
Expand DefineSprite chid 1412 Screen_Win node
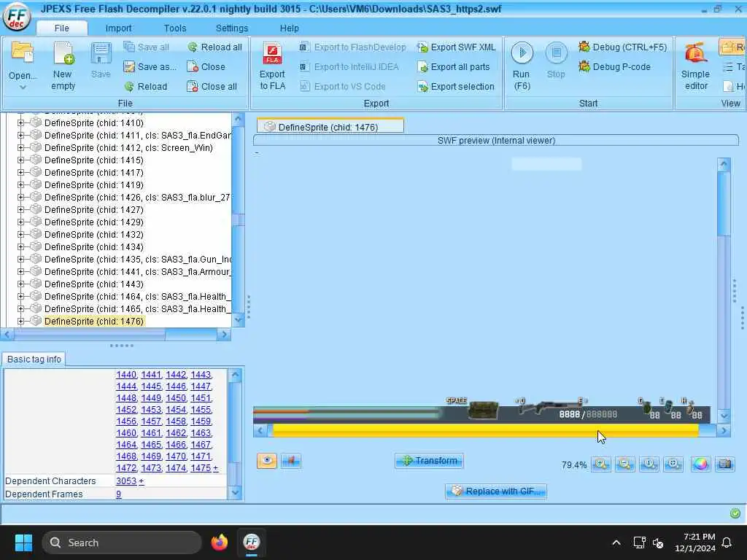[20, 147]
